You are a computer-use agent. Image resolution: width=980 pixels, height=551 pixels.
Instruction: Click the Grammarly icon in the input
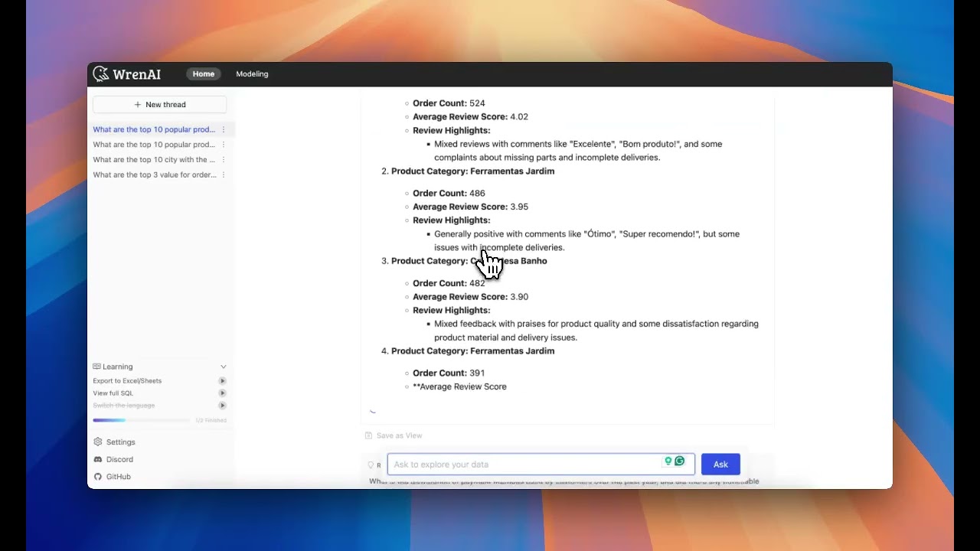tap(679, 461)
